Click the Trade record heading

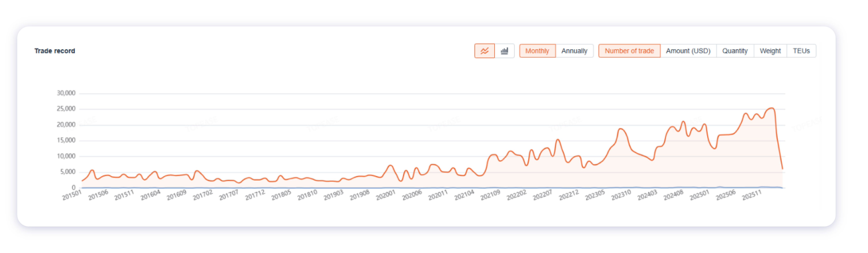tap(55, 51)
